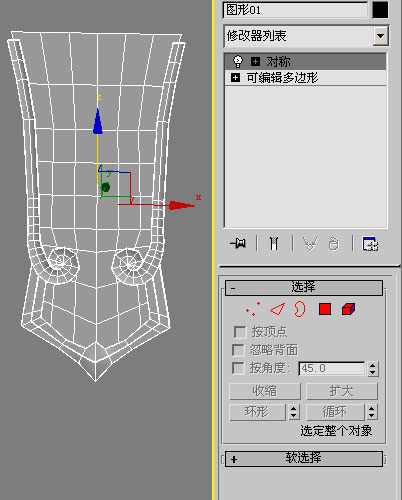Screen dimensions: 402x500
Task: Enable the 忽略背面 checkbox
Action: coord(238,350)
